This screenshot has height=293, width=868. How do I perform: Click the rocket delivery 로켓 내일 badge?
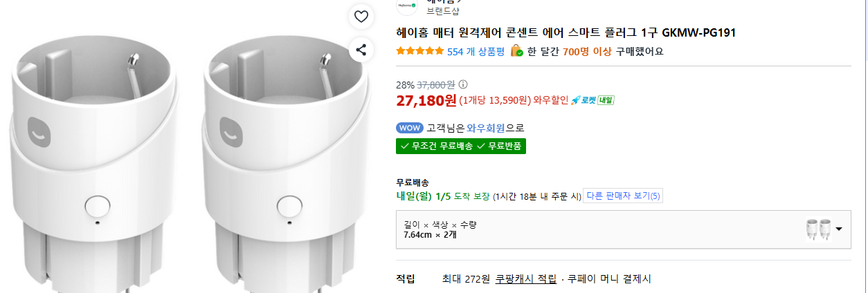pos(592,100)
